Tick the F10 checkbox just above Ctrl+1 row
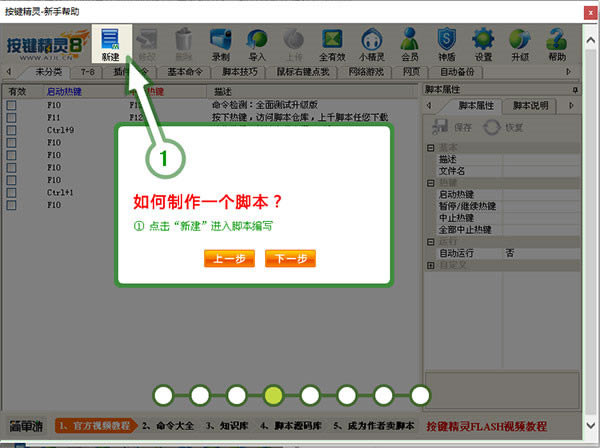600x448 pixels. (x=11, y=180)
